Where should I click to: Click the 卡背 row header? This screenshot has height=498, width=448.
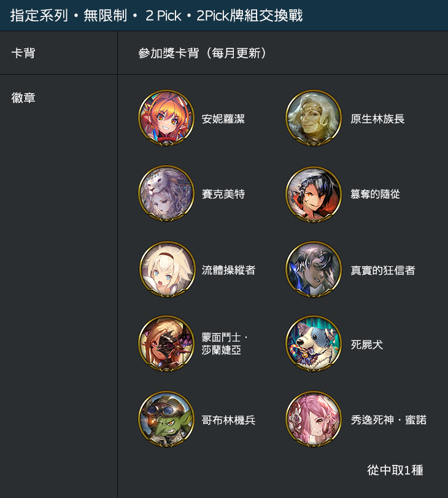click(23, 53)
